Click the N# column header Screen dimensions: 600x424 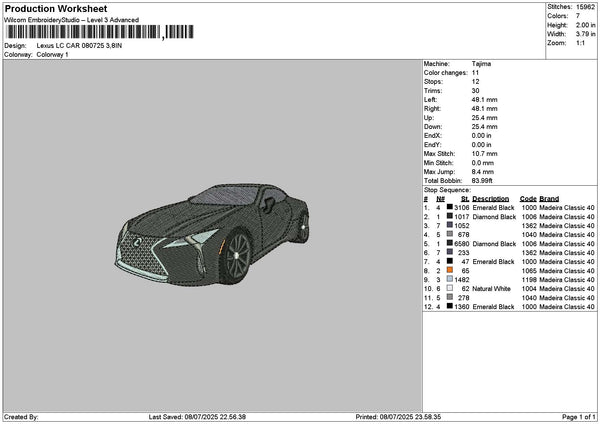point(440,199)
